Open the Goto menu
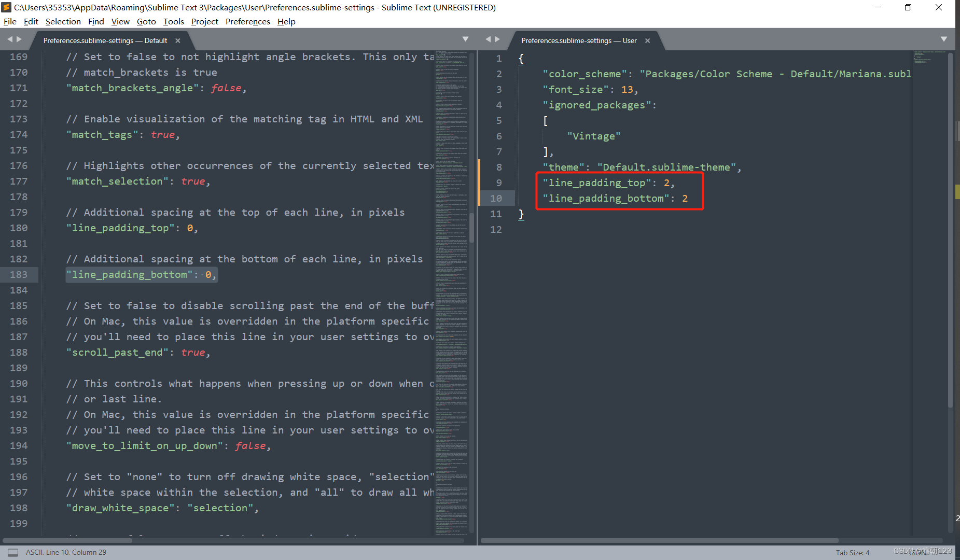The image size is (960, 560). tap(146, 21)
